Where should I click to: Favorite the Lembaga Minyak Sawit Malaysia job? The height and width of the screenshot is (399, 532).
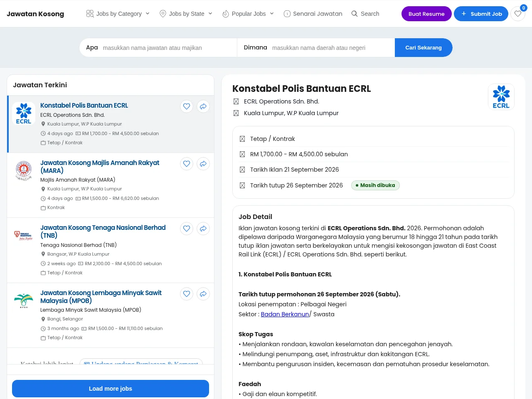point(187,294)
